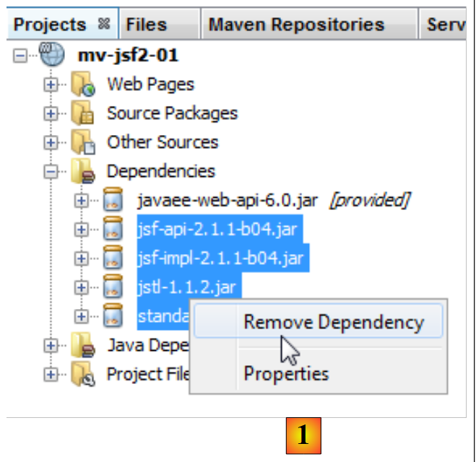The image size is (476, 462).
Task: Choose Remove Dependency from context menu
Action: [333, 322]
